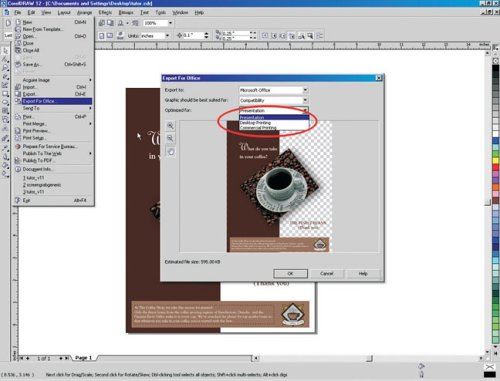The image size is (500, 381).
Task: Select the Zoom tool in toolbox
Action: [5, 68]
